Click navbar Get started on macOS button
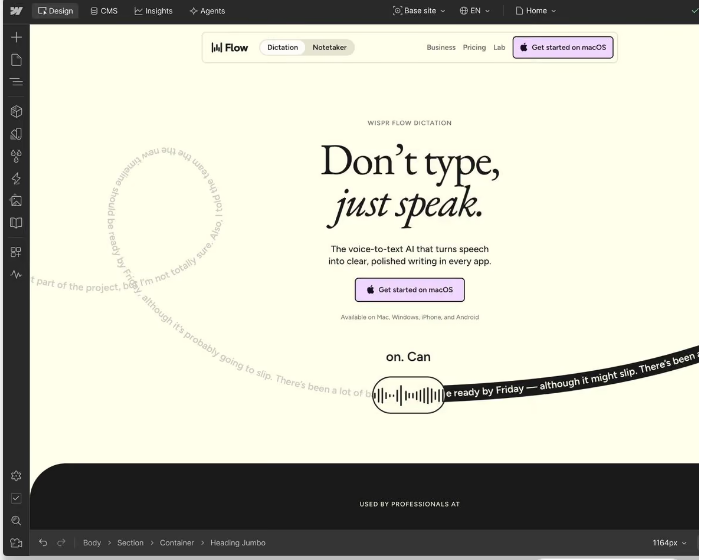Viewport: 714px width, 560px height. (x=563, y=47)
